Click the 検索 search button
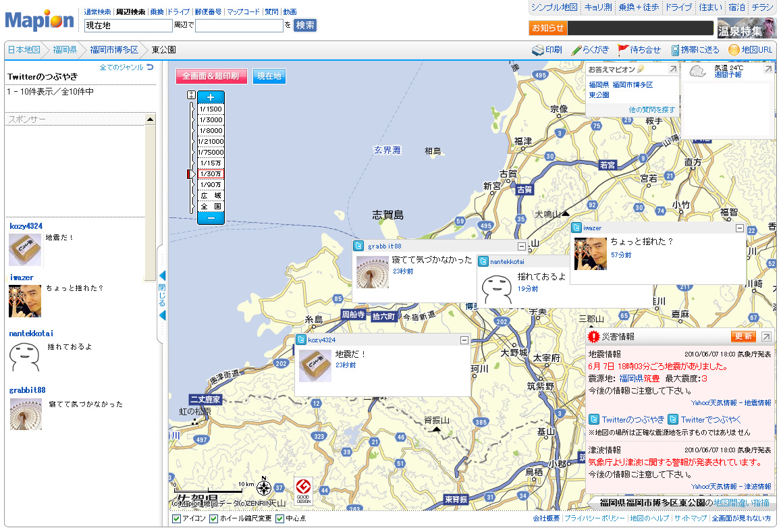The width and height of the screenshot is (781, 532). click(x=305, y=25)
